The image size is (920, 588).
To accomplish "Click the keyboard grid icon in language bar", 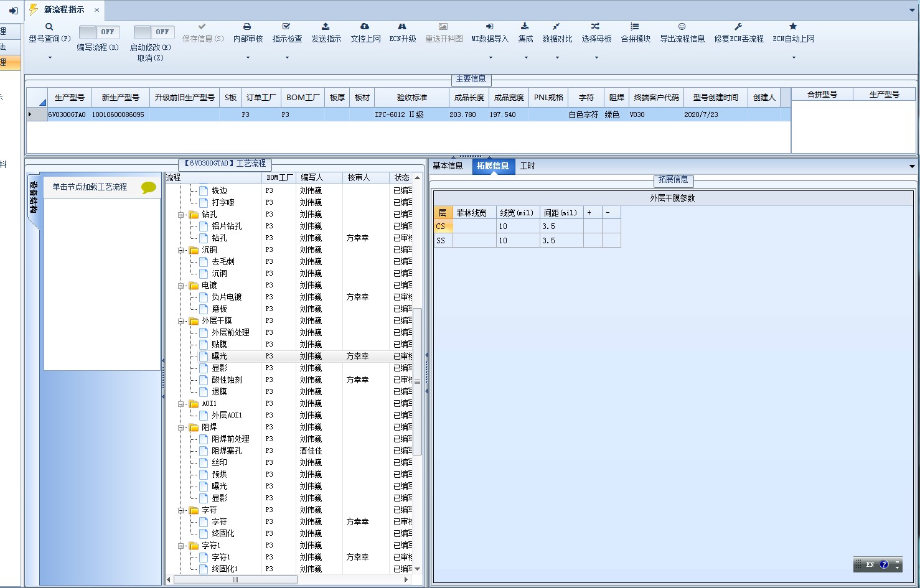I will 859,564.
